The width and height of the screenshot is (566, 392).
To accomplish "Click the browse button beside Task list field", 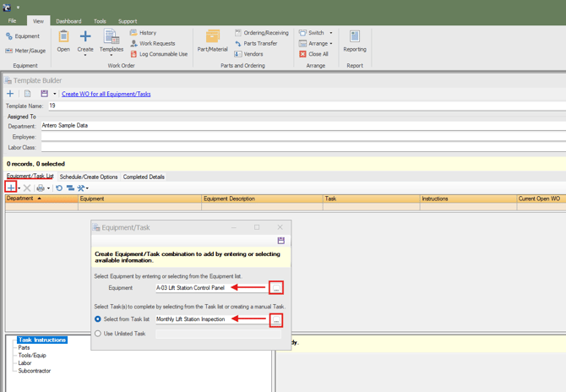I will [276, 319].
